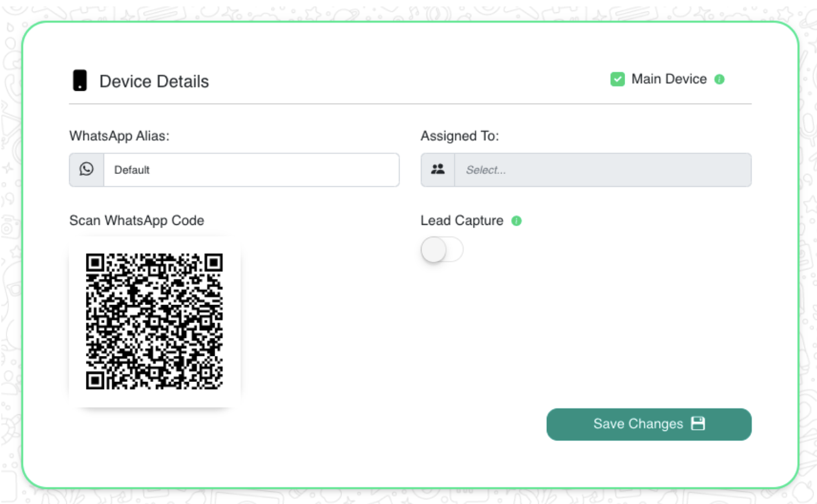
Task: Click the info icon beside Lead Capture
Action: click(516, 221)
